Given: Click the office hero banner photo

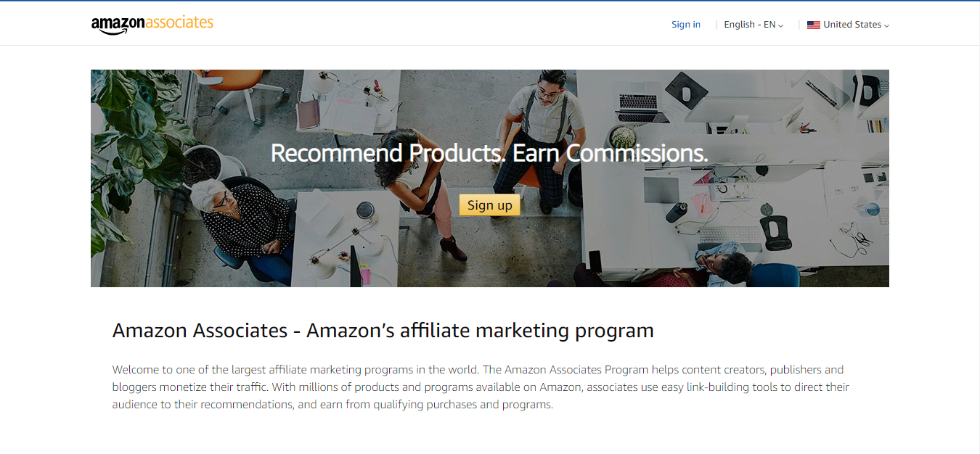Looking at the screenshot, I should [490, 178].
